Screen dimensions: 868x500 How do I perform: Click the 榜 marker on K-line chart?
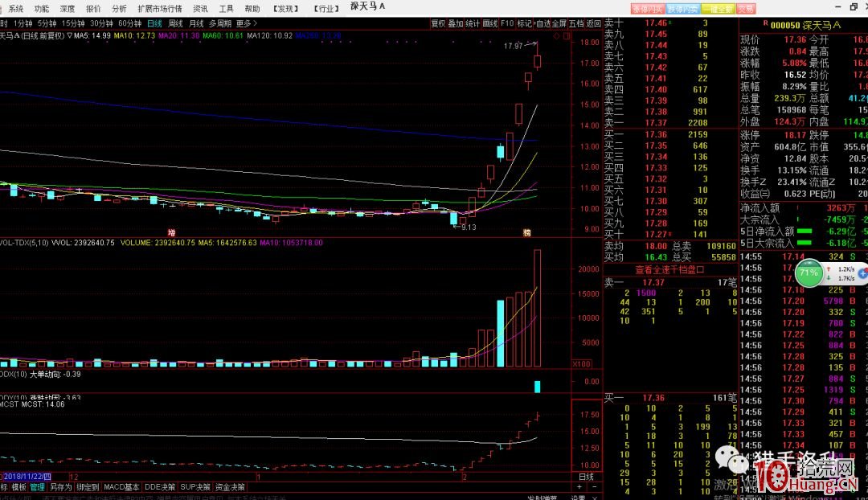tap(527, 232)
